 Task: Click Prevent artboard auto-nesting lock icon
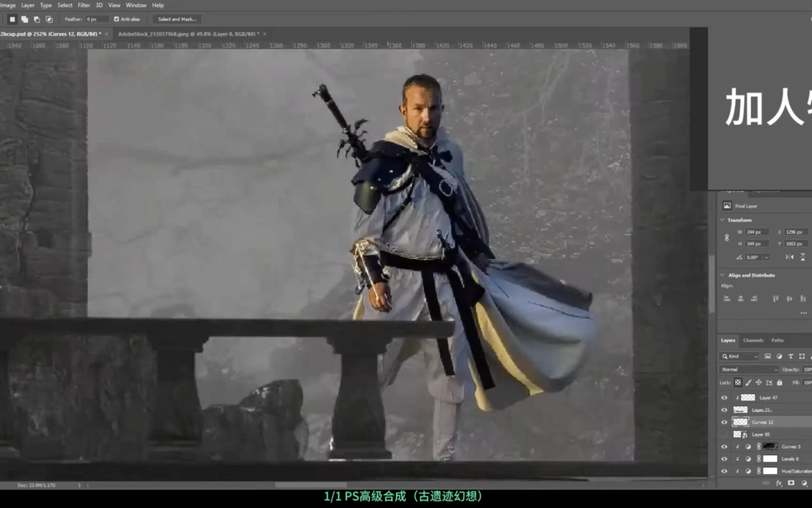point(769,383)
